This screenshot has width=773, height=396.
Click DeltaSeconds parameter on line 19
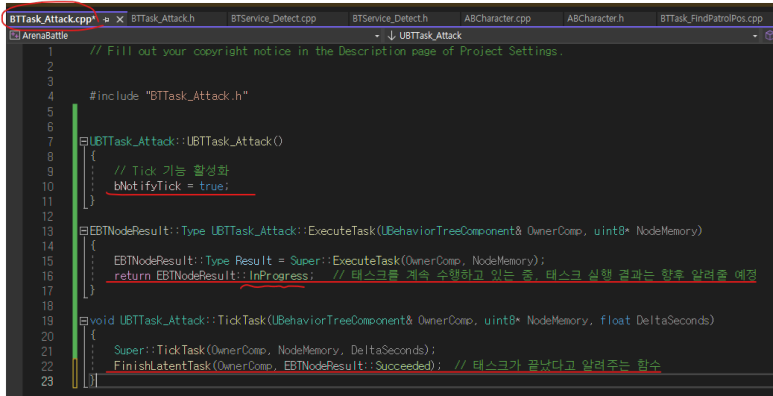click(x=672, y=321)
